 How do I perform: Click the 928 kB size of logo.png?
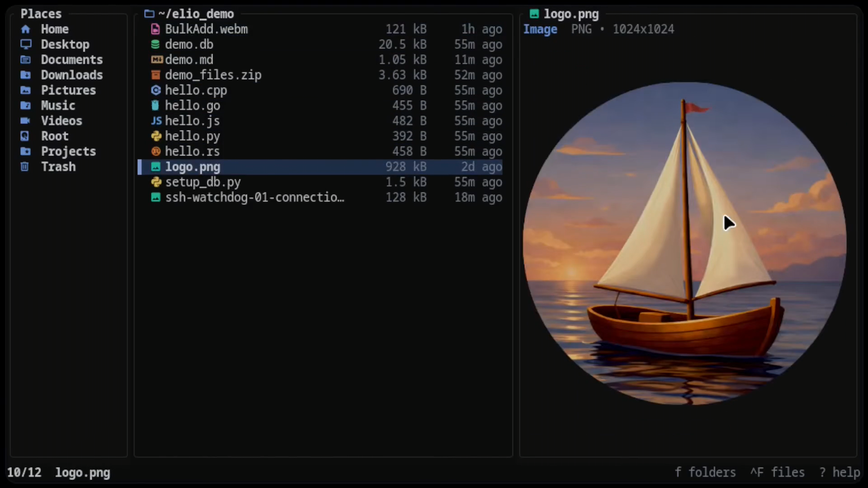(406, 167)
